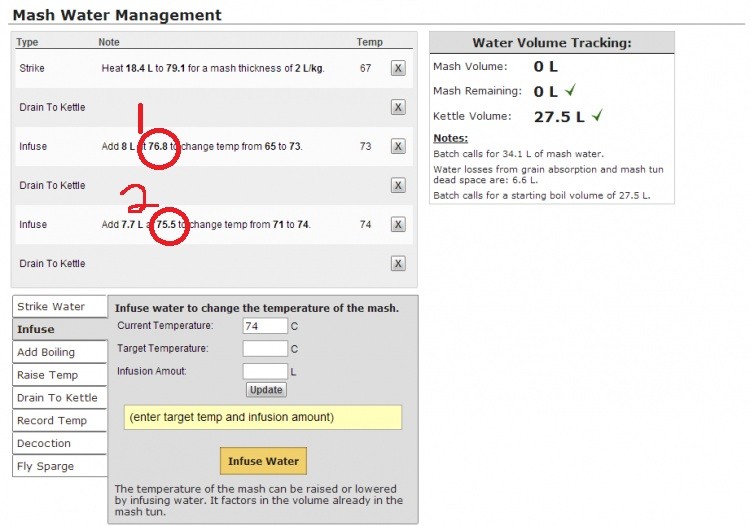The height and width of the screenshot is (526, 750).
Task: Remove the Infuse 8 L step
Action: tap(397, 146)
